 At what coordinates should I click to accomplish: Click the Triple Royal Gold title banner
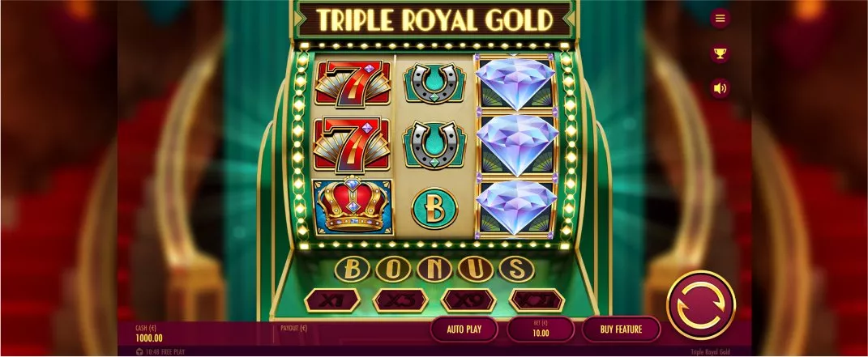click(434, 20)
